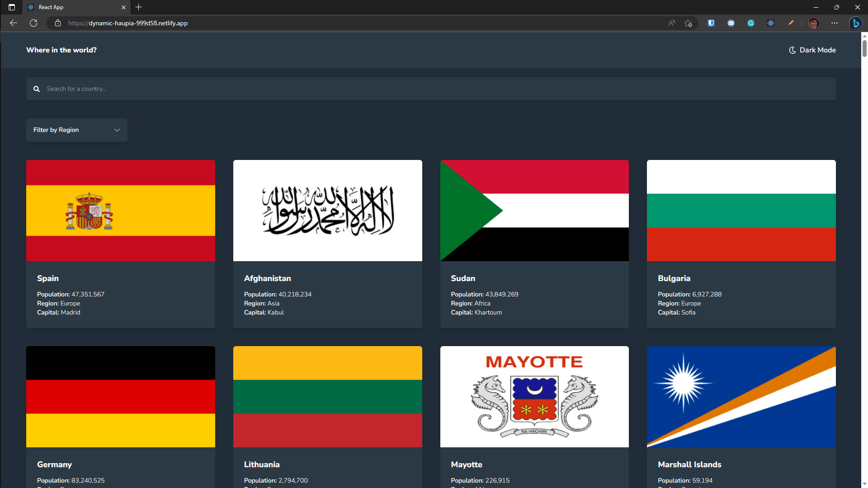The height and width of the screenshot is (488, 868).
Task: Click the Mayotte country name
Action: (x=467, y=465)
